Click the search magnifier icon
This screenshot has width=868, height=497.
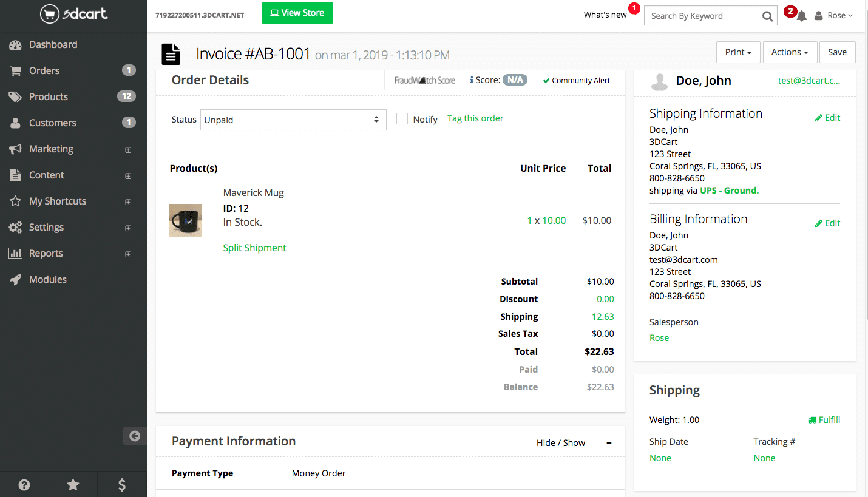tap(767, 16)
